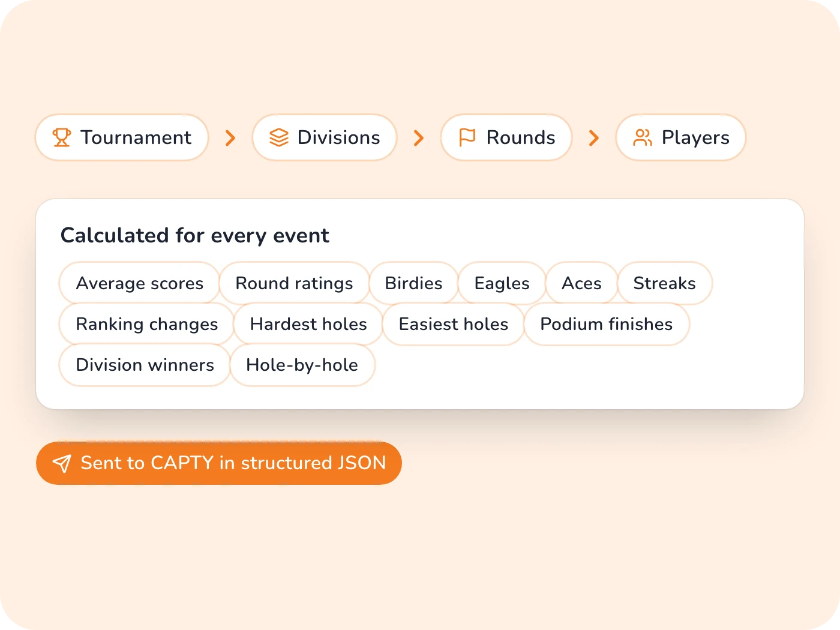Click the 'Aces' tag
This screenshot has width=840, height=630.
(x=581, y=283)
